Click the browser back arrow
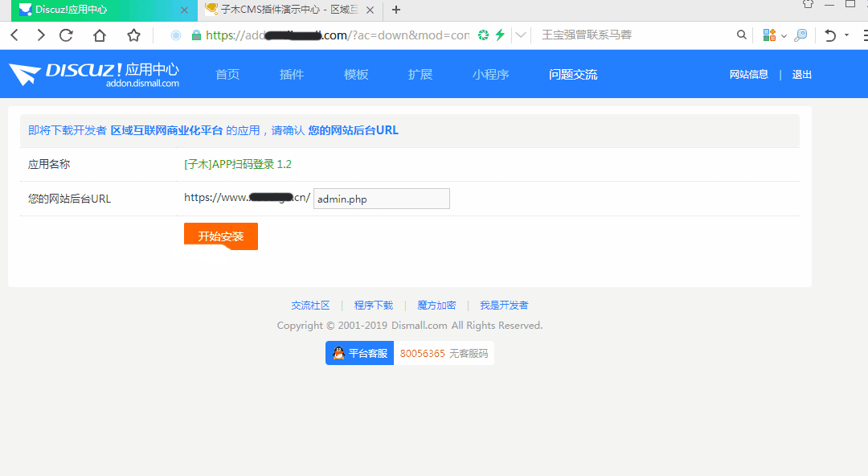Viewport: 868px width, 476px height. [14, 35]
